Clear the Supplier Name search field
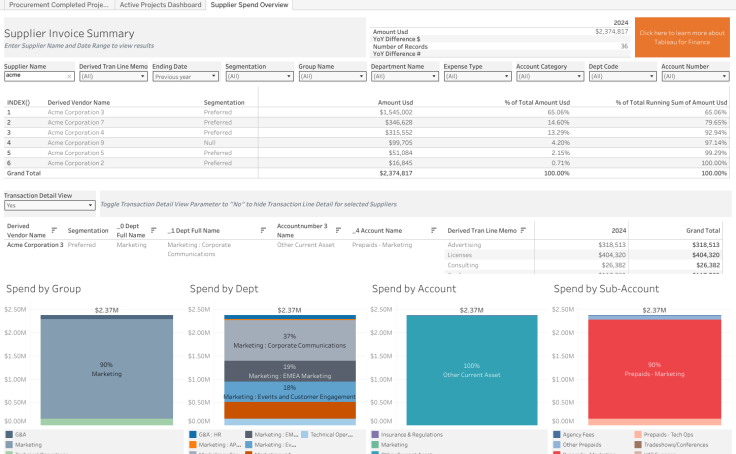Image resolution: width=736 pixels, height=454 pixels. (x=69, y=76)
